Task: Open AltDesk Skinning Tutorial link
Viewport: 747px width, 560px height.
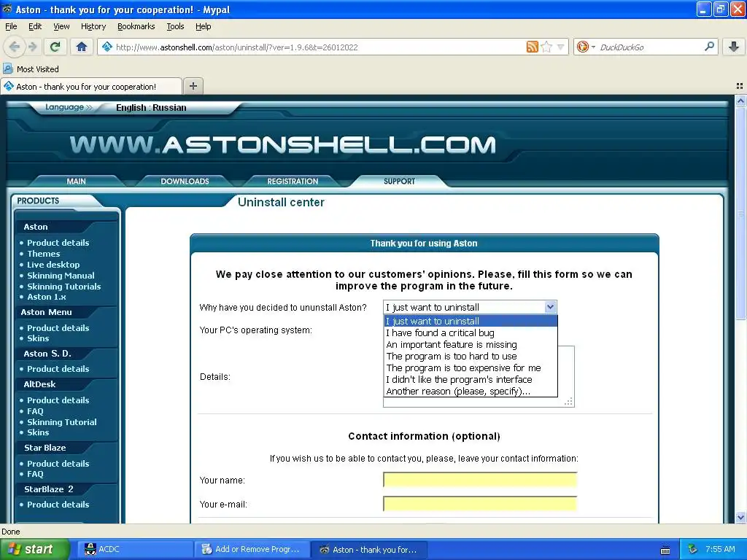Action: click(x=62, y=422)
